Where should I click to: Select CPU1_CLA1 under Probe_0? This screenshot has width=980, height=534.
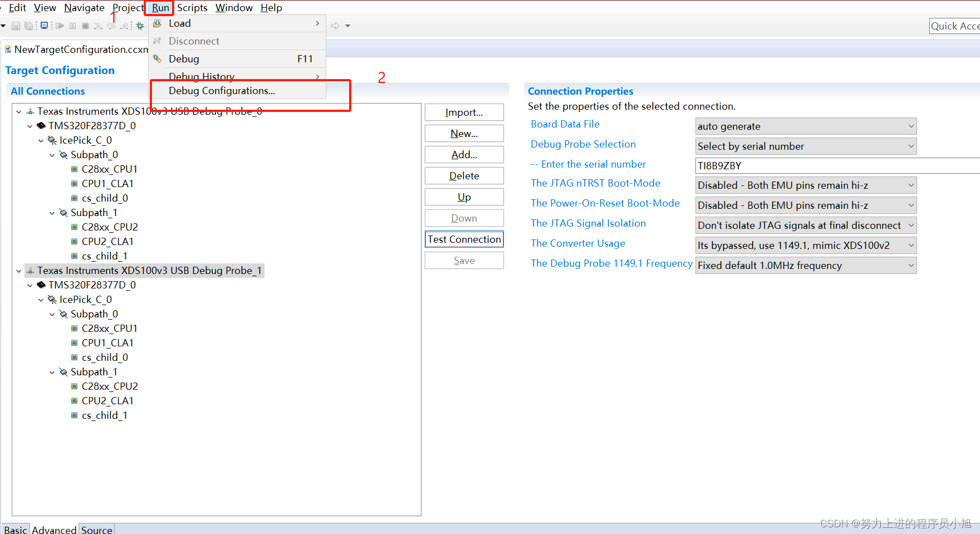107,184
